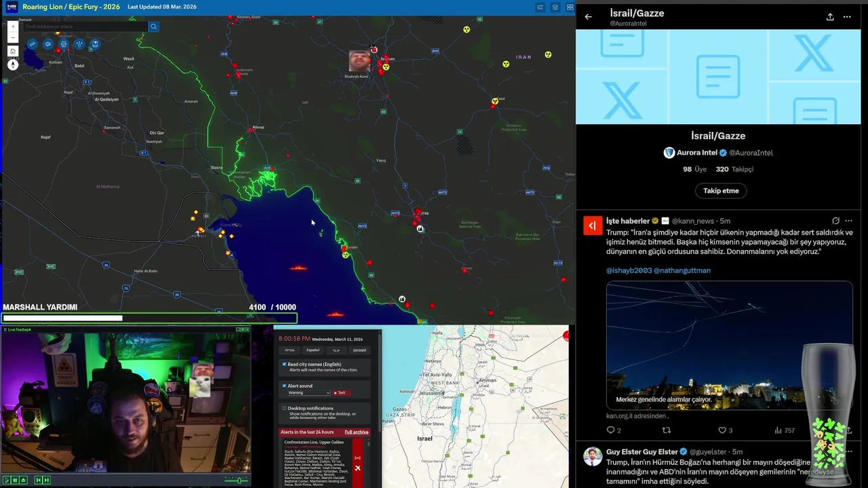The image size is (868, 488).
Task: Switch alerts language to русский
Action: pos(359,350)
